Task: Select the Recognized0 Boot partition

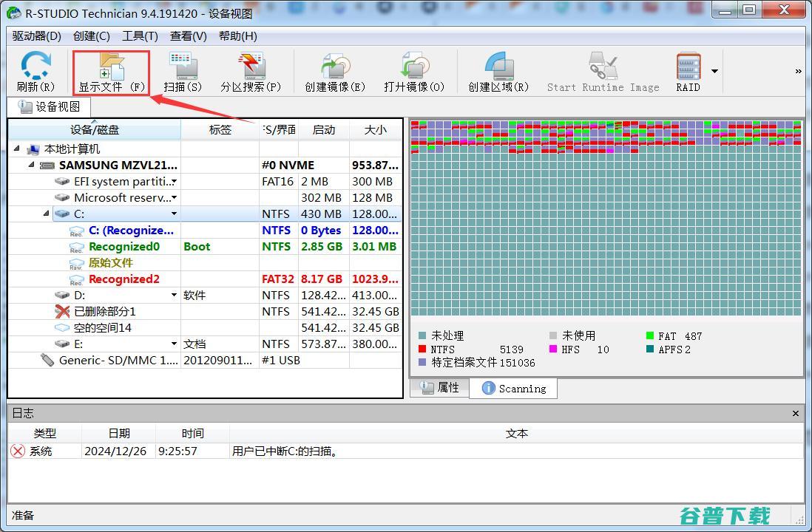Action: [x=124, y=246]
